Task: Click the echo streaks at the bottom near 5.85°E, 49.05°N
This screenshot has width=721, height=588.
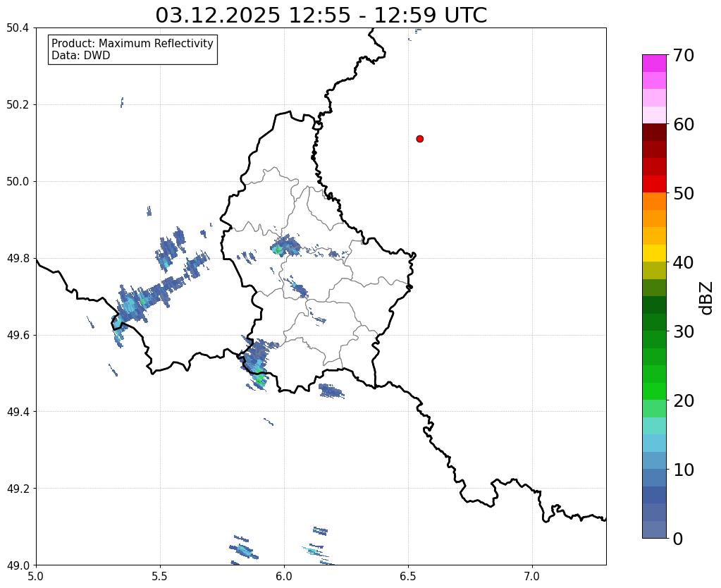Action: (x=244, y=549)
